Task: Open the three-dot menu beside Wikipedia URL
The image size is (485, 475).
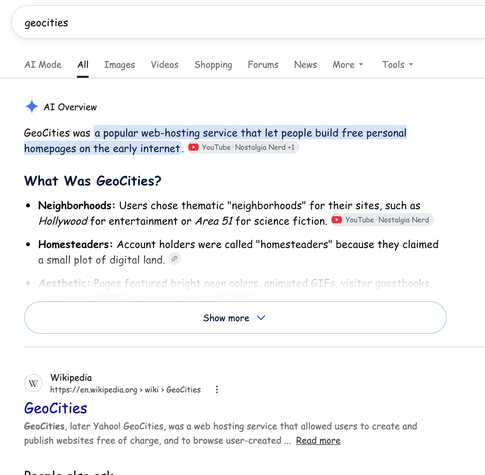Action: (x=217, y=389)
